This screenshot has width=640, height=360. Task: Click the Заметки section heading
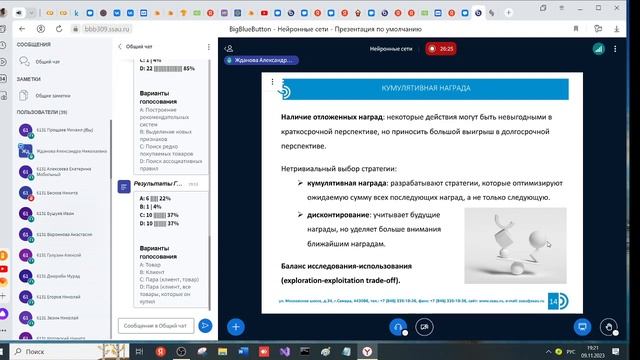point(29,79)
